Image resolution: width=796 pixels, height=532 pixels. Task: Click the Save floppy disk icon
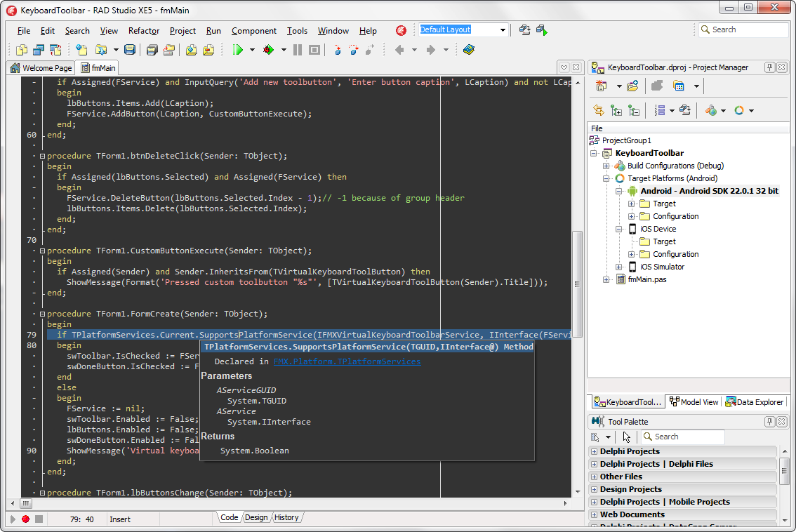pyautogui.click(x=130, y=50)
